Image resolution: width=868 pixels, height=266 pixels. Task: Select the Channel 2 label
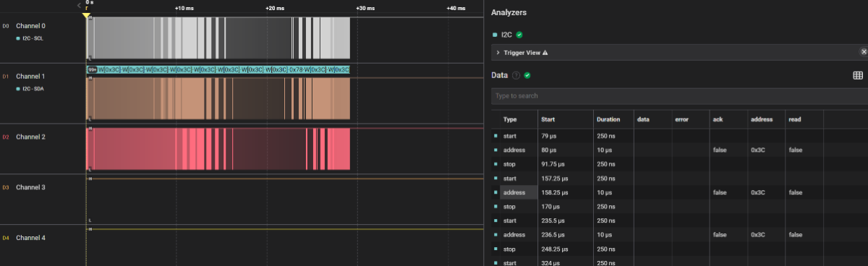coord(30,137)
